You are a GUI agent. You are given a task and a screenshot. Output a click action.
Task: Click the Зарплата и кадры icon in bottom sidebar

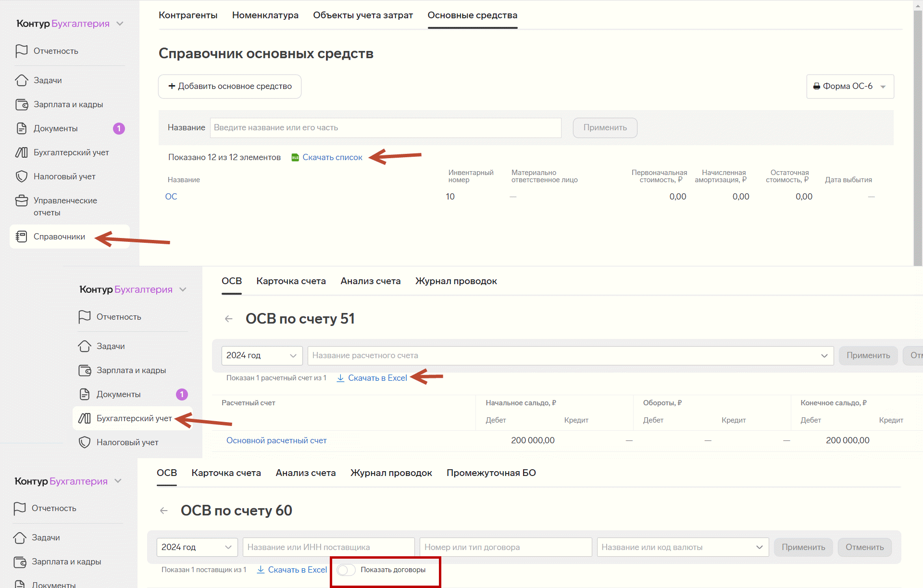click(20, 562)
